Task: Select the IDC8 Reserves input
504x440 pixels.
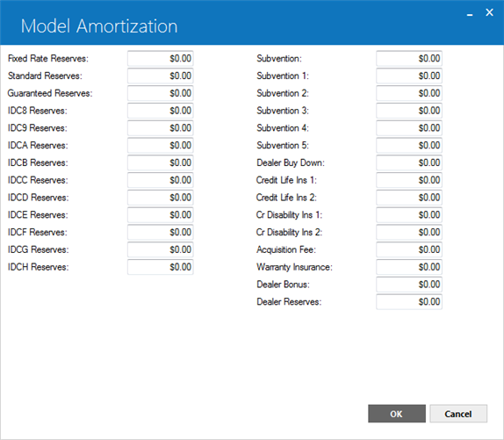Action: point(161,111)
